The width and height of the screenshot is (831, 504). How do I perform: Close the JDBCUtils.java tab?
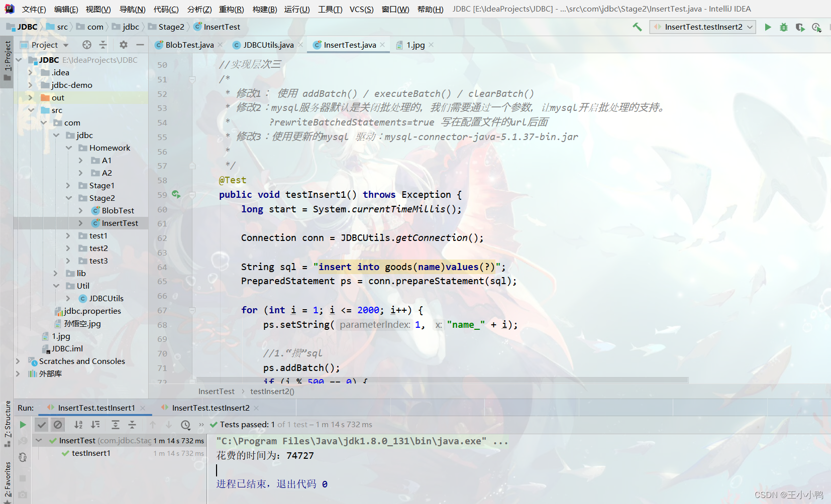pyautogui.click(x=300, y=45)
